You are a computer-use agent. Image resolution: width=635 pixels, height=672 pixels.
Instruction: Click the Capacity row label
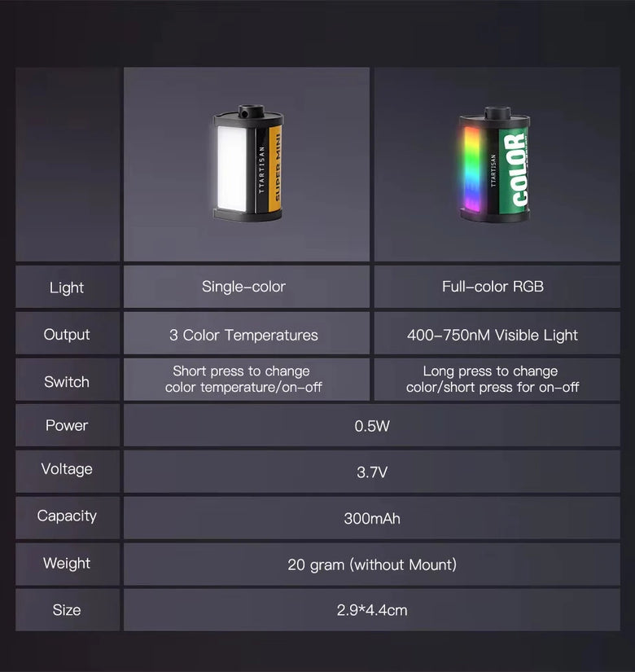tap(67, 516)
